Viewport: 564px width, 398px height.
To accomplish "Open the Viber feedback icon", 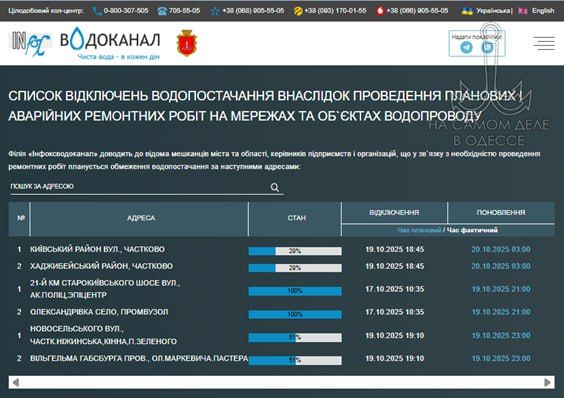I will tap(487, 47).
